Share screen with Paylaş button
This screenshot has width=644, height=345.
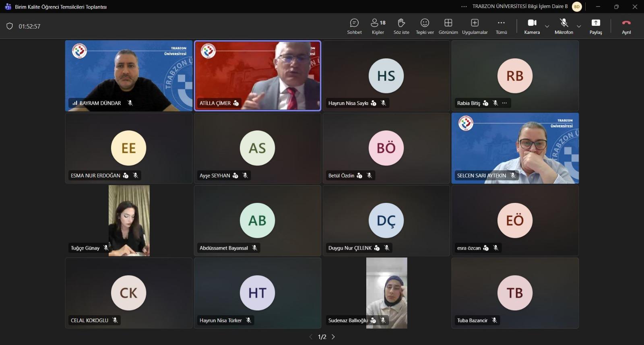(x=596, y=26)
